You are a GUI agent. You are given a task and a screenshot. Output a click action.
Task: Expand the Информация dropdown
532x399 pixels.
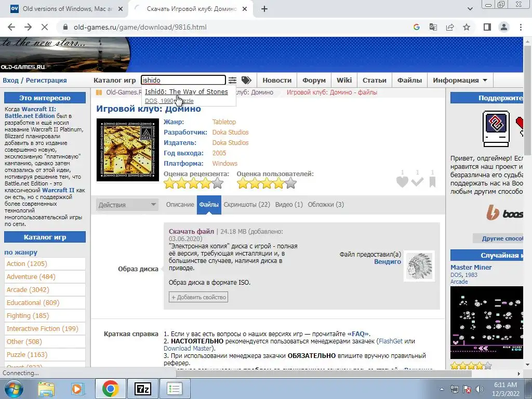460,81
